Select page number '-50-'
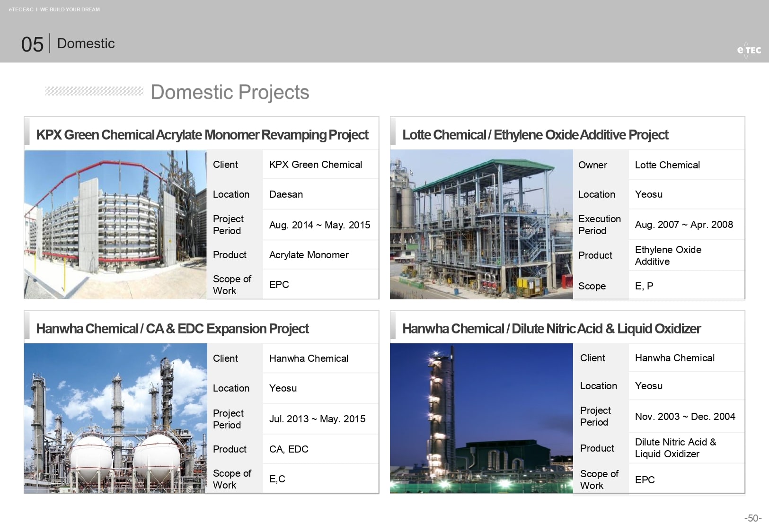 [x=753, y=518]
